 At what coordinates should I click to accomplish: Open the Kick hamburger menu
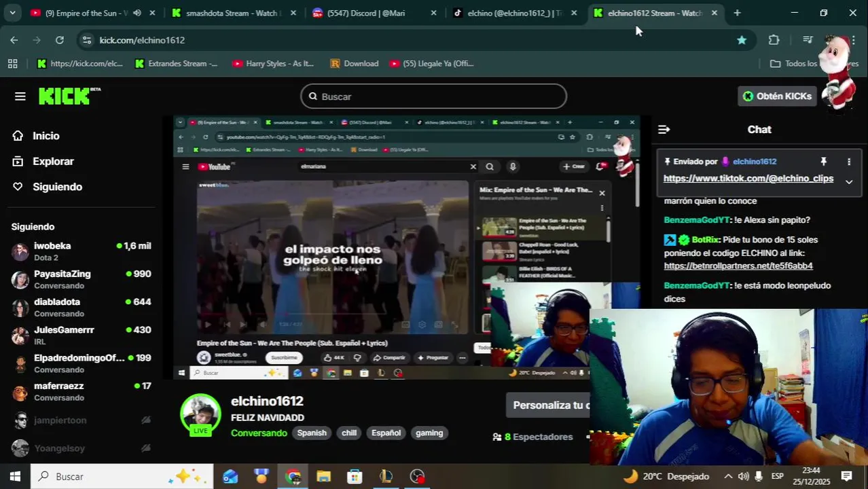(x=20, y=96)
